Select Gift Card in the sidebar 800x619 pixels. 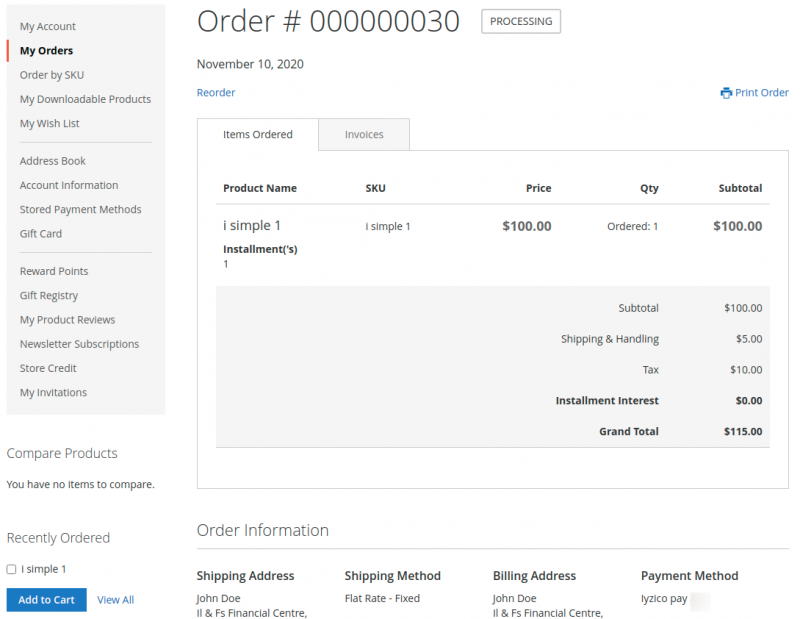coord(40,233)
